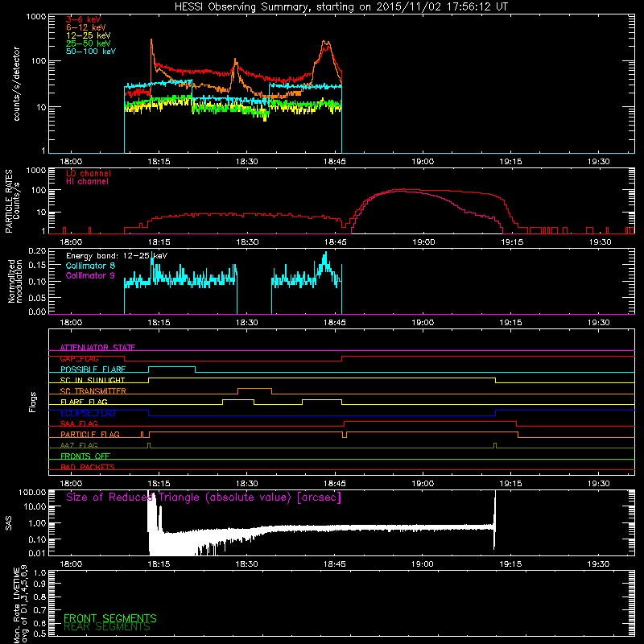Click the ECLIPSE_FLAG label
Viewport: 644px width, 644px height.
[88, 413]
